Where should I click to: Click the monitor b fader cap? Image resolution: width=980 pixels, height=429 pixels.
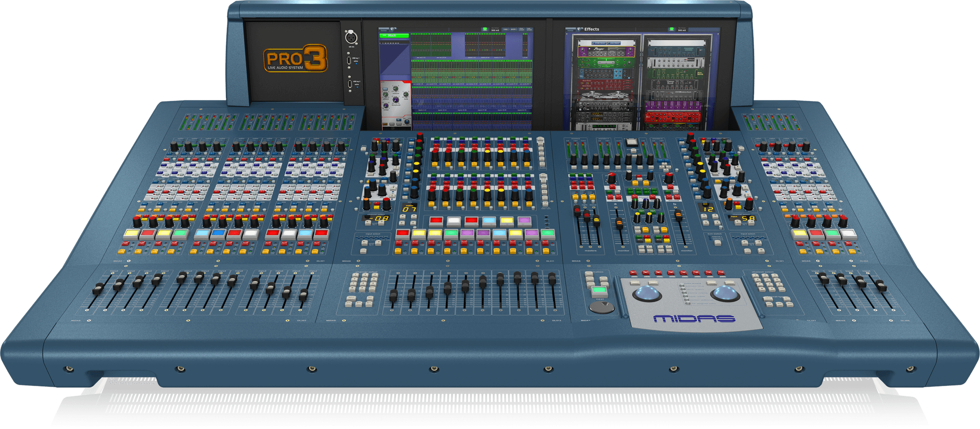click(x=679, y=215)
